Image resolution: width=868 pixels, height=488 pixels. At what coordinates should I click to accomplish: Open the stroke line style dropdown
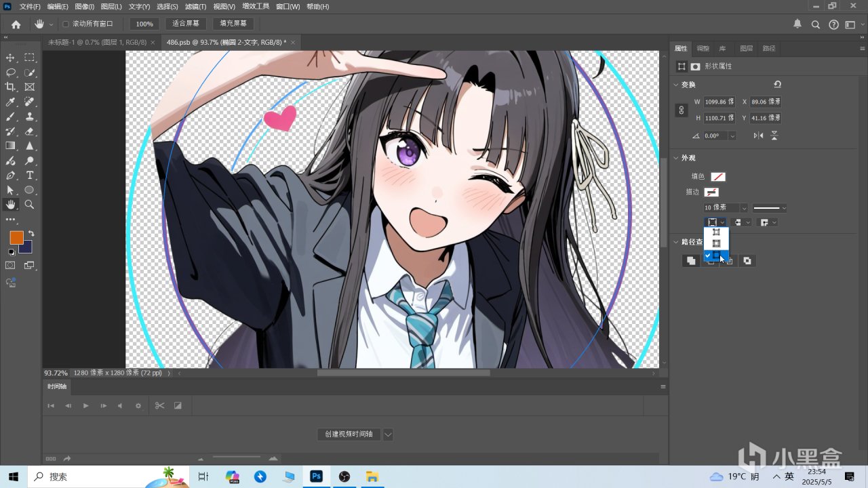(x=770, y=208)
